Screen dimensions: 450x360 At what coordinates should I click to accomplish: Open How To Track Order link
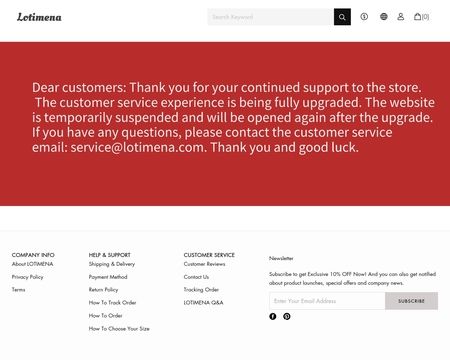pyautogui.click(x=112, y=303)
